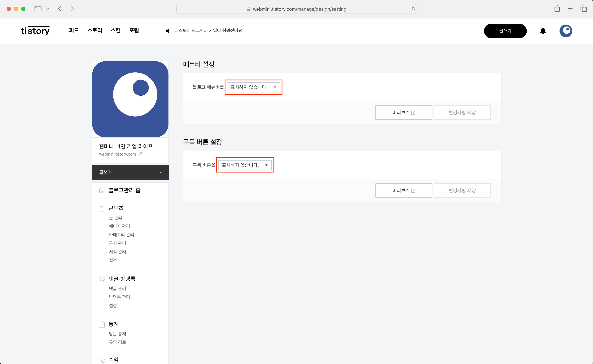Open Safari tab overview icon
This screenshot has height=364, width=593.
click(x=583, y=9)
